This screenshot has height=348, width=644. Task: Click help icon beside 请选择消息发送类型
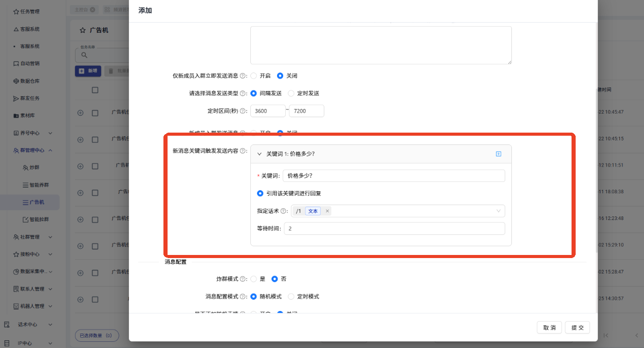[243, 94]
